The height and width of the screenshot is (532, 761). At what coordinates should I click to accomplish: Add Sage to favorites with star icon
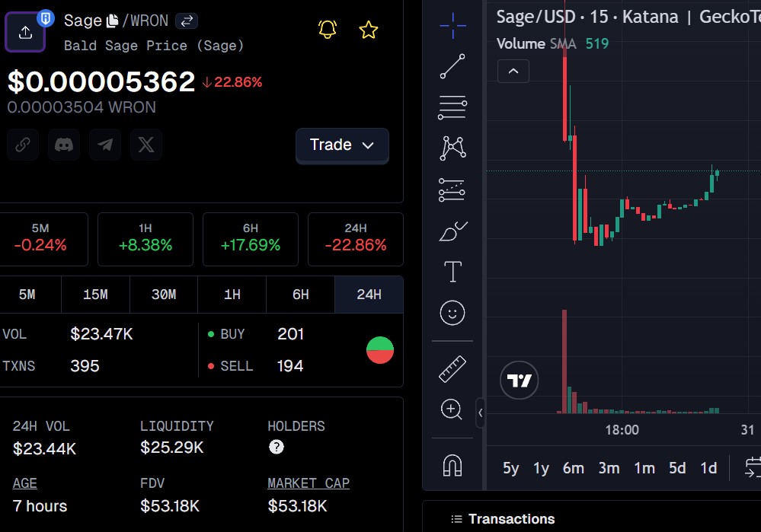click(369, 30)
